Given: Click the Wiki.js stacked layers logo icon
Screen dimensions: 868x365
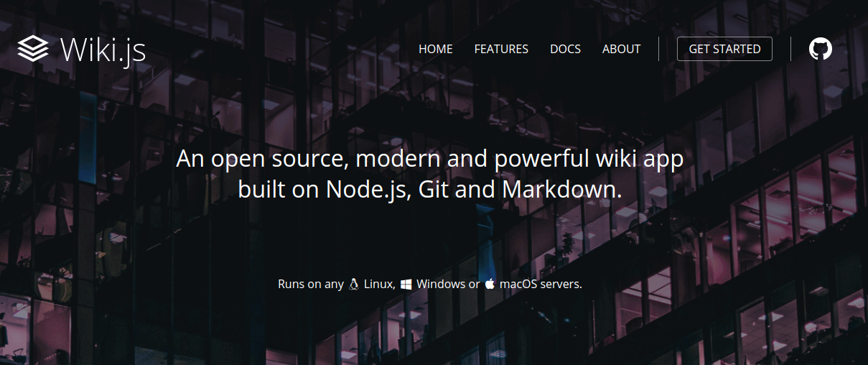Looking at the screenshot, I should click(x=32, y=50).
